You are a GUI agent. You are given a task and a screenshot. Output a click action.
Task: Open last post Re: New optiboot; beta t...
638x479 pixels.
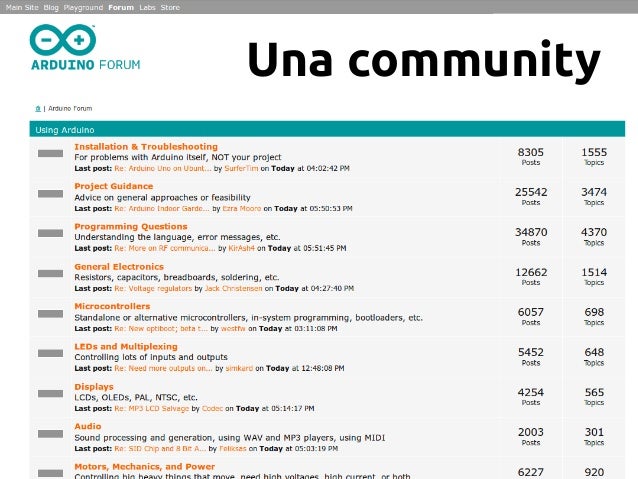[x=161, y=328]
